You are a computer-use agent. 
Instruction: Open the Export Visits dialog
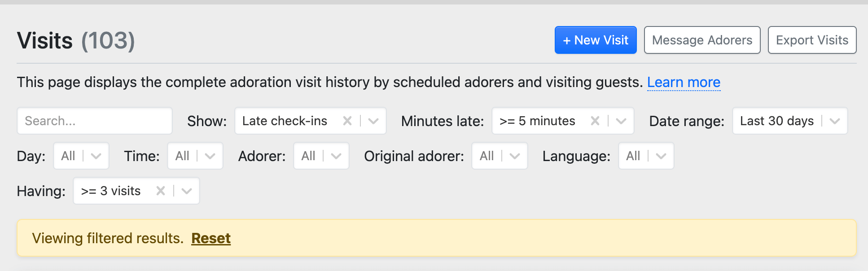[x=811, y=40]
